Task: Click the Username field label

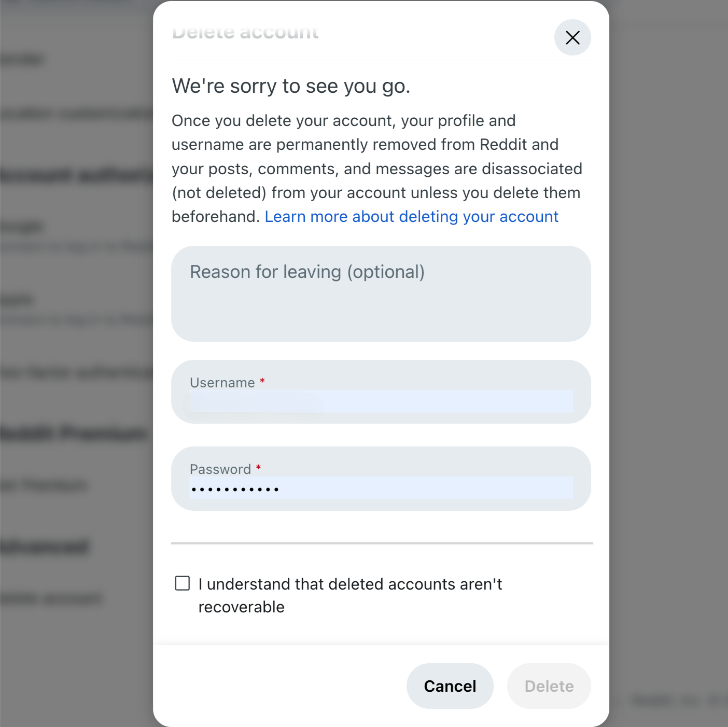Action: (222, 383)
